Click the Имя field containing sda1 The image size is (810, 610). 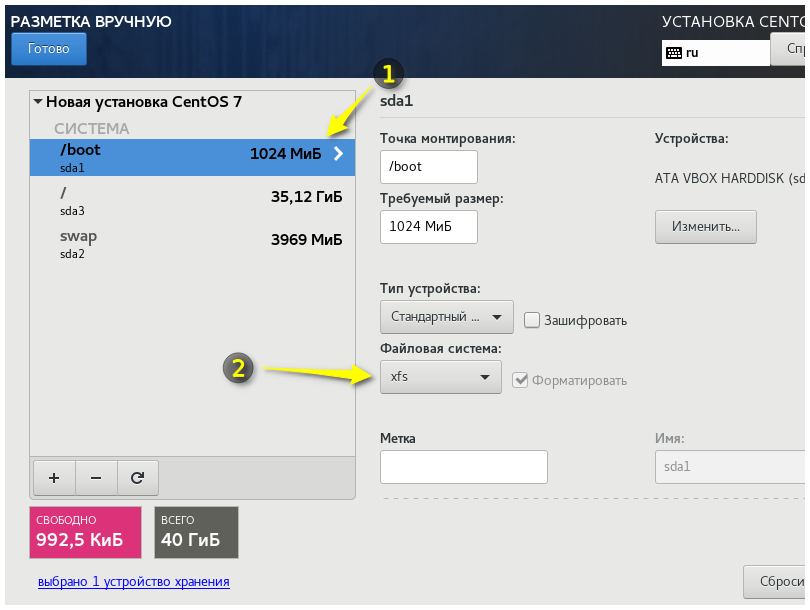730,467
